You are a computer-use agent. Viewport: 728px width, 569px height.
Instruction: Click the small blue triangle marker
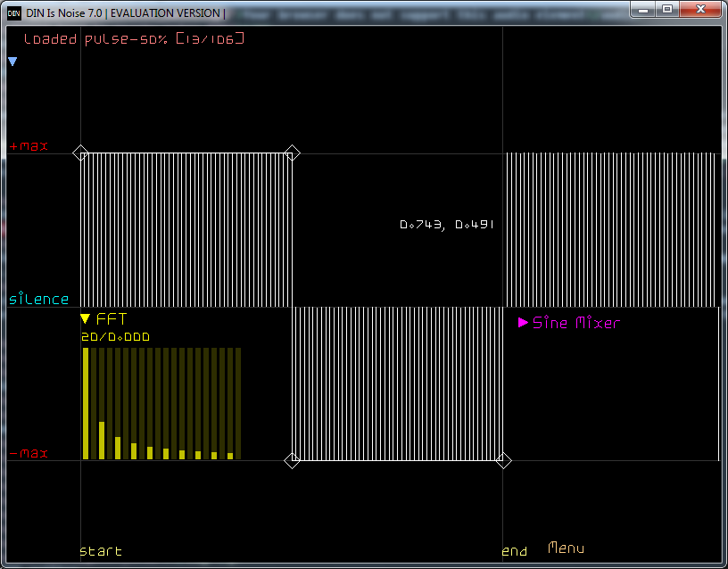pos(12,62)
